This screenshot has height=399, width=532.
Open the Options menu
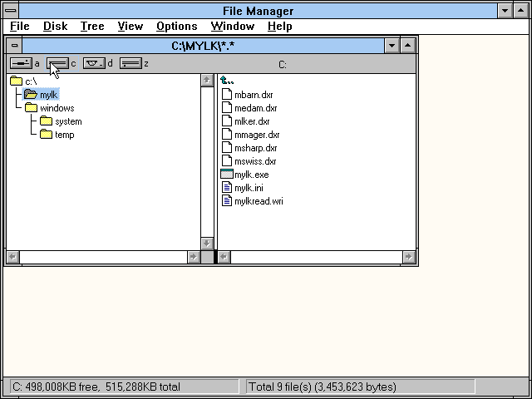click(x=176, y=26)
